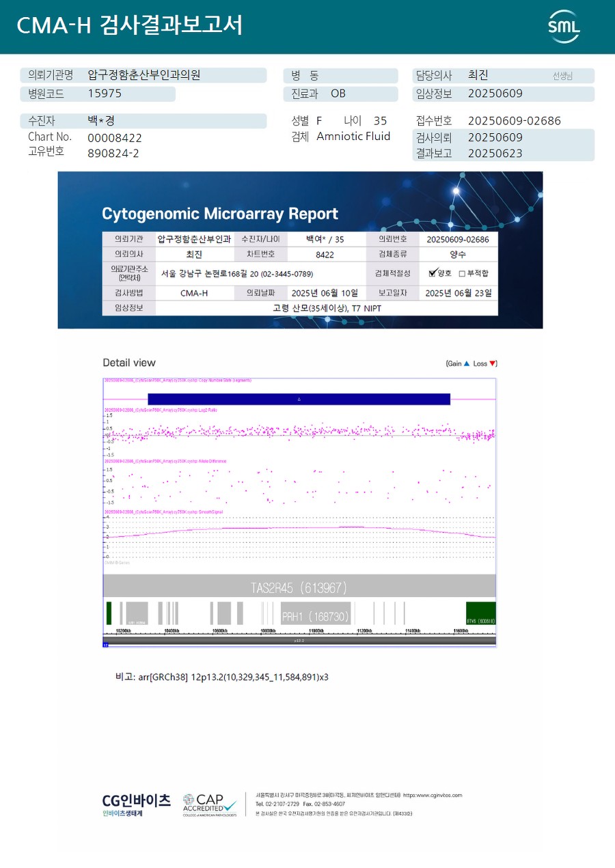Click the 임상정보 date 20250609 in the top block

pos(495,94)
